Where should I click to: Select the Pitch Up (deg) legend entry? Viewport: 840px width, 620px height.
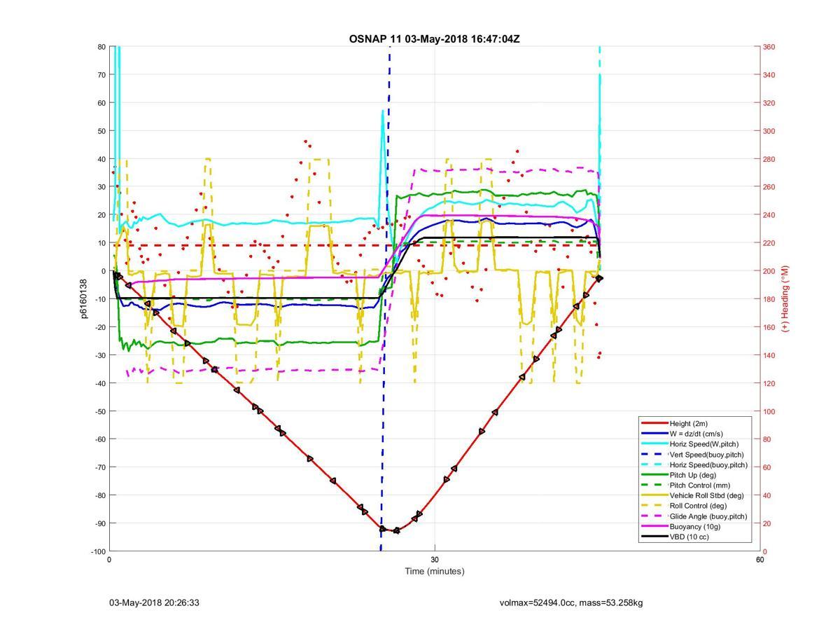pyautogui.click(x=694, y=475)
